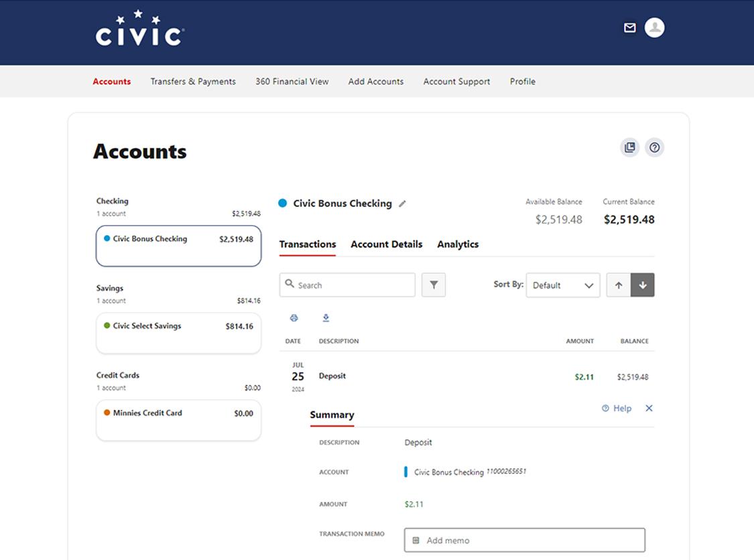Click the search magnifier icon
The height and width of the screenshot is (560, 754).
point(290,283)
